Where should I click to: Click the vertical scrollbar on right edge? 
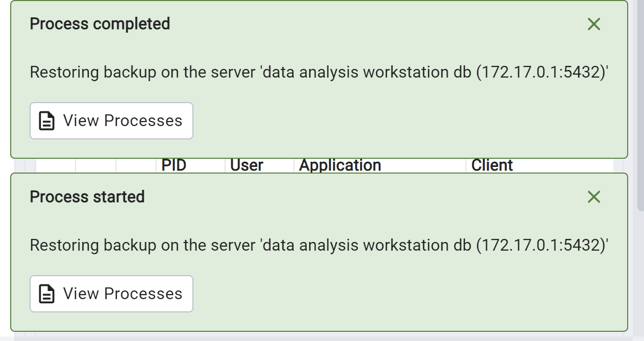point(640,102)
